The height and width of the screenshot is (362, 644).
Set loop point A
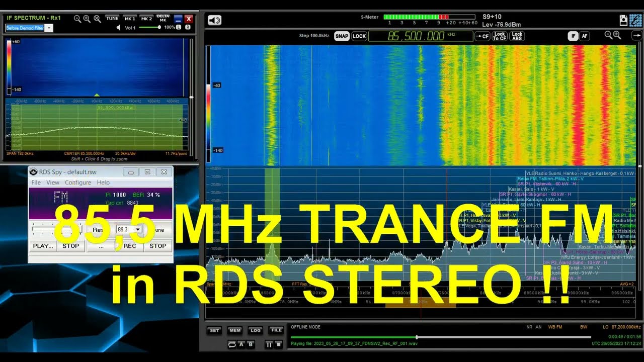[x=241, y=344]
